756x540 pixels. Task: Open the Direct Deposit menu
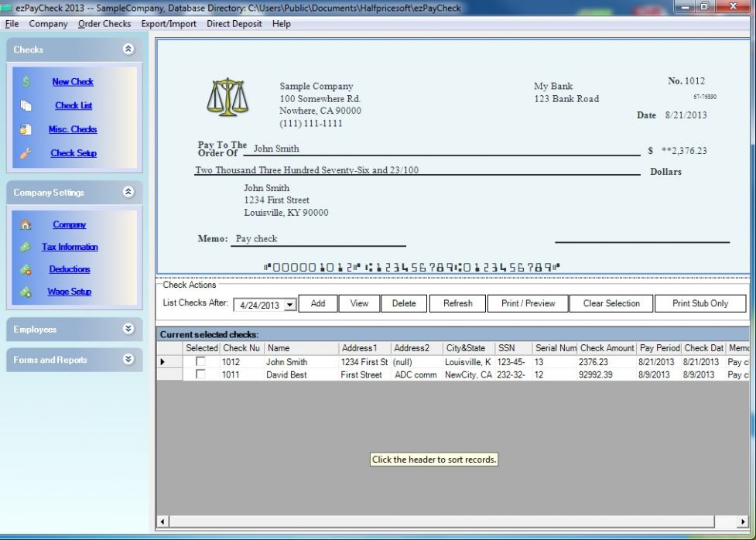click(x=234, y=24)
